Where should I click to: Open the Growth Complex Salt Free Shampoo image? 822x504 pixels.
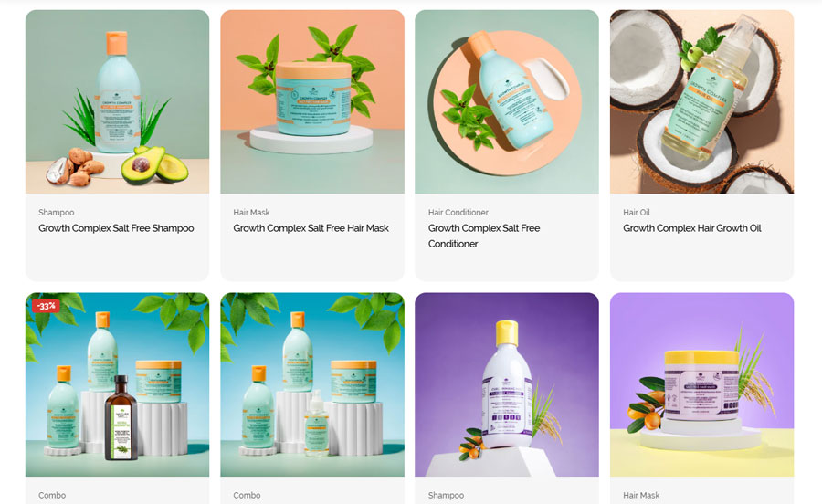[x=118, y=101]
